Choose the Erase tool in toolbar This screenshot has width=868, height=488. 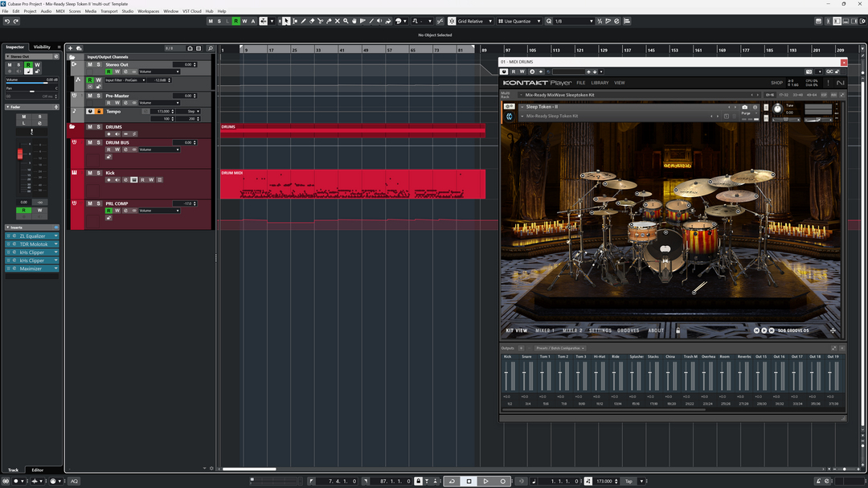[312, 21]
